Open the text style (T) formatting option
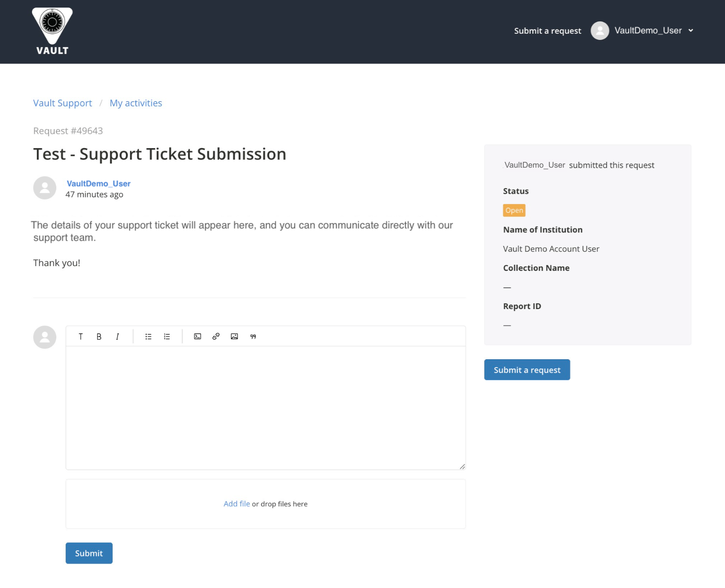The height and width of the screenshot is (588, 725). click(x=81, y=337)
